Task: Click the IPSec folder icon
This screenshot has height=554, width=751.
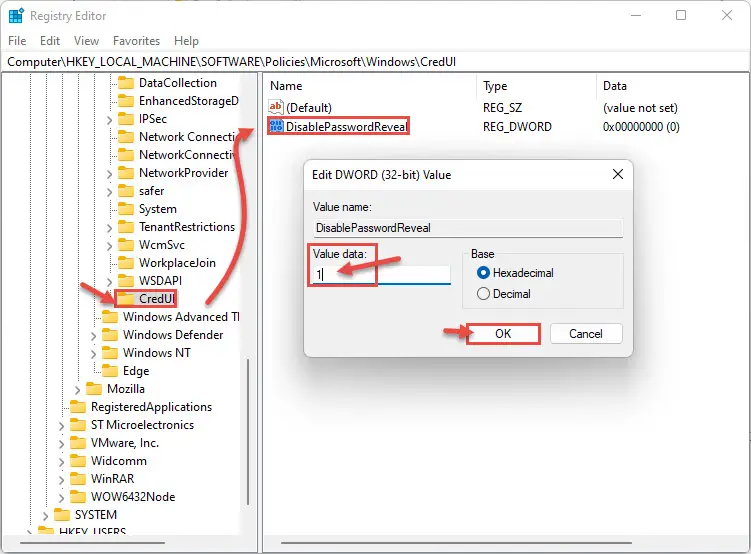Action: tap(126, 119)
